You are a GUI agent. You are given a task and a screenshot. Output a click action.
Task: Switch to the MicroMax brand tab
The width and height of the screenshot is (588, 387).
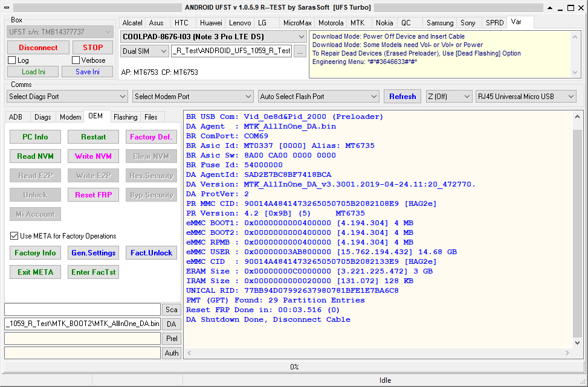point(297,23)
